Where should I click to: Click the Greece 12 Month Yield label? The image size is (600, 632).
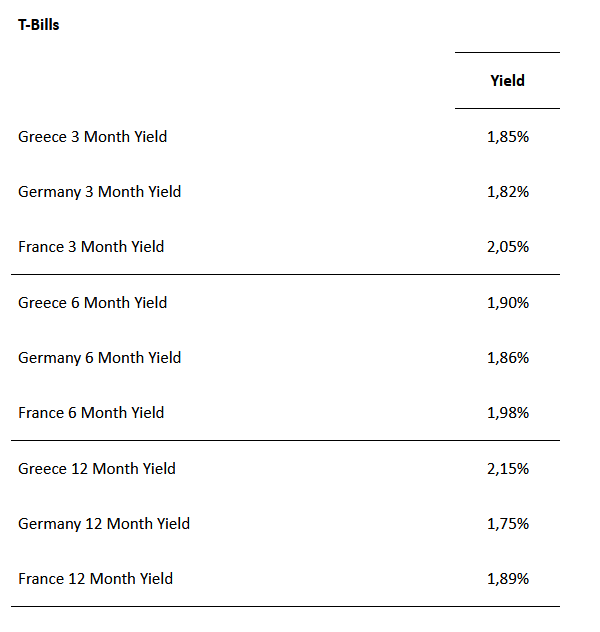coord(96,469)
